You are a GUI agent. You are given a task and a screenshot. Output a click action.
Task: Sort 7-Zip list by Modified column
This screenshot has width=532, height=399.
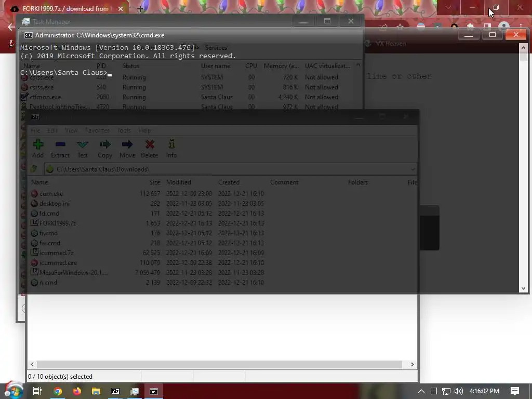pos(179,182)
